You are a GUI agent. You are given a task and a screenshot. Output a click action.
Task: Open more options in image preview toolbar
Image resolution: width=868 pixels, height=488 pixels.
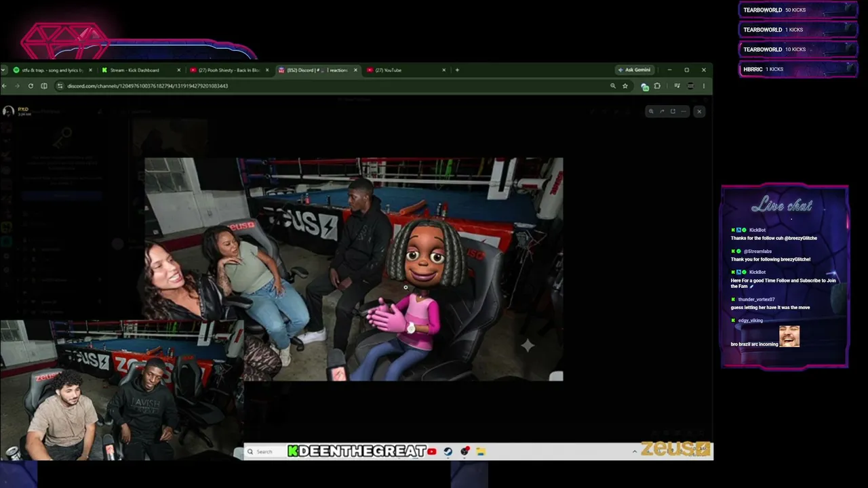click(684, 111)
